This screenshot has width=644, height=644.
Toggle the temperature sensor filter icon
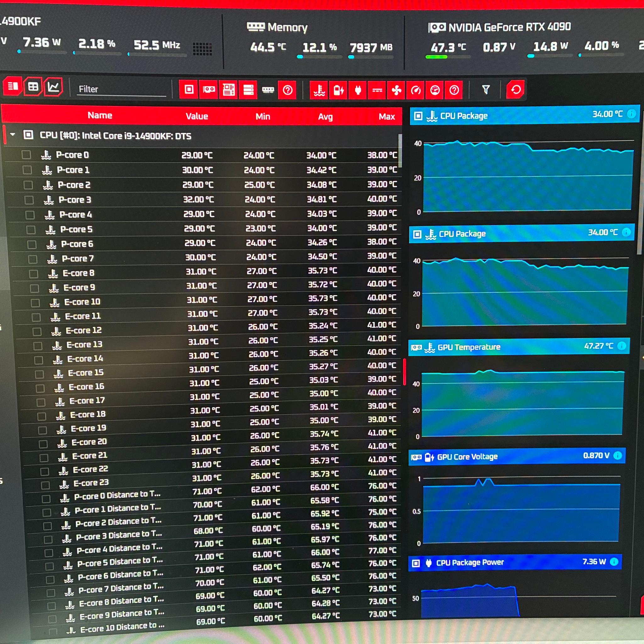[319, 90]
